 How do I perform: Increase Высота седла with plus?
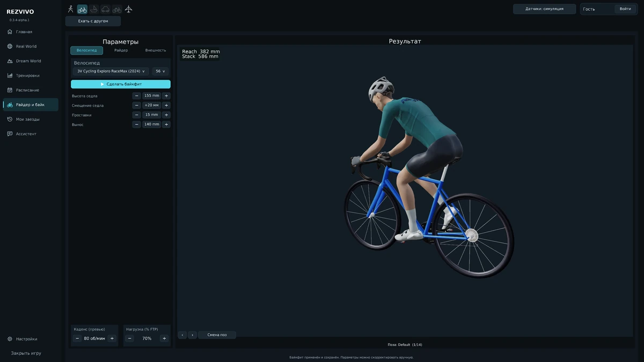coord(166,96)
